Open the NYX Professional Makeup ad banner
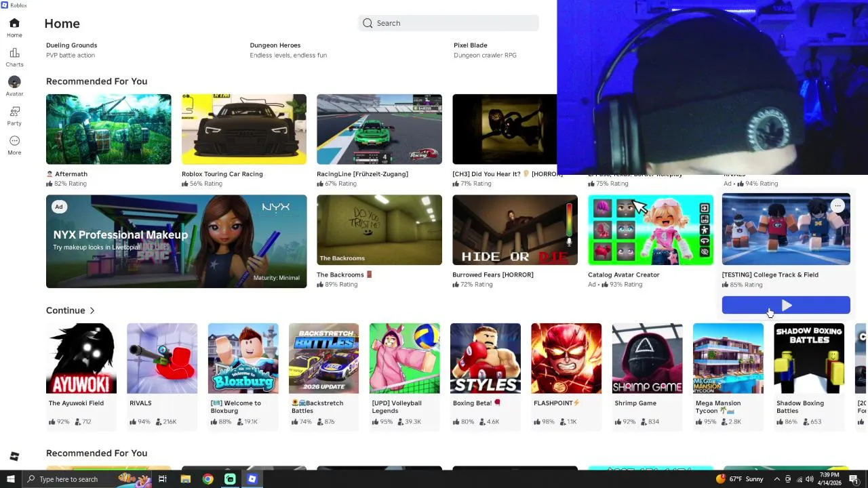 (176, 241)
